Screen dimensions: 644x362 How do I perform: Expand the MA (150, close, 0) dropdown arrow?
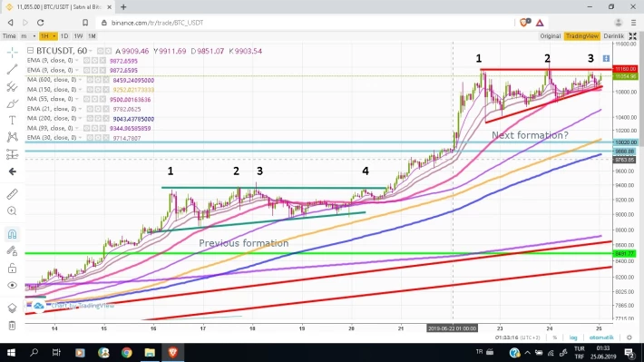tap(80, 89)
